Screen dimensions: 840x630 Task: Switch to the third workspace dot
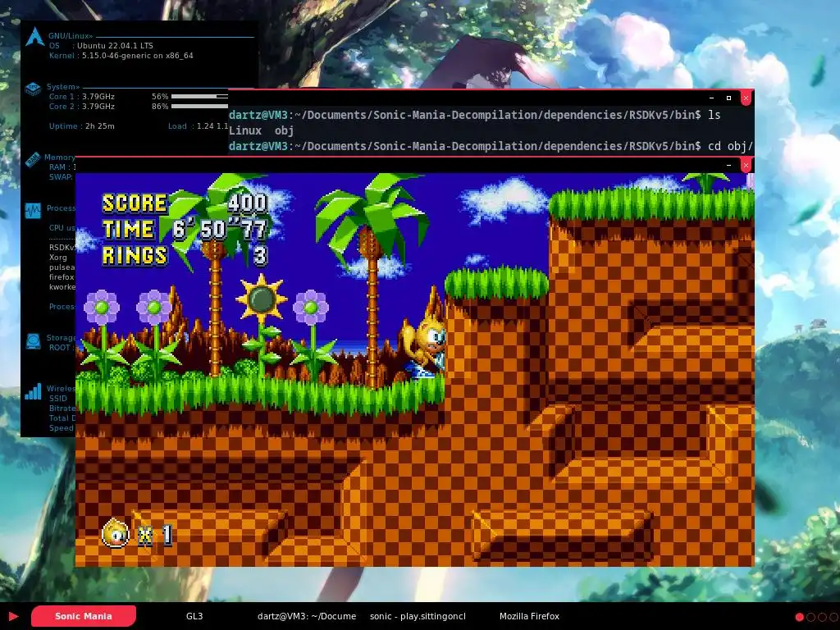[822, 617]
